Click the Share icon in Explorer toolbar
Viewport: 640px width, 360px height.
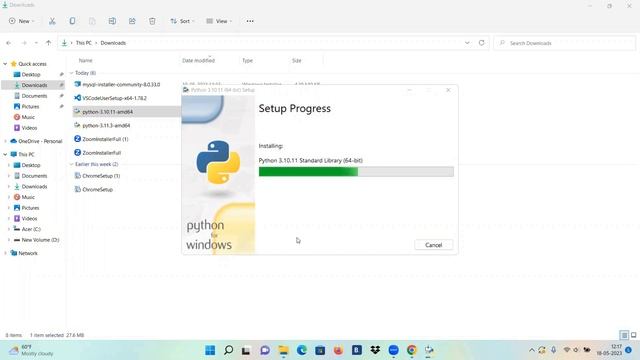132,21
